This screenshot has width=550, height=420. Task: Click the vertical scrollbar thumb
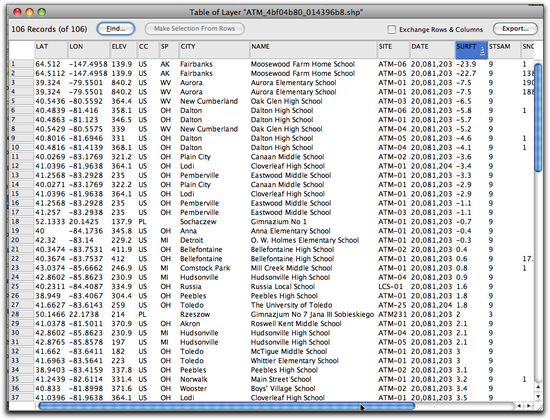tap(538, 117)
